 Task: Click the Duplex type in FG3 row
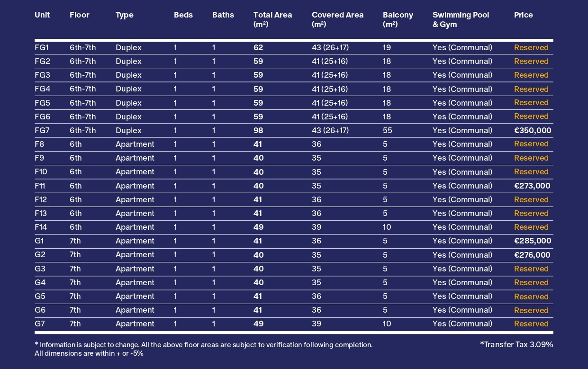tap(128, 75)
